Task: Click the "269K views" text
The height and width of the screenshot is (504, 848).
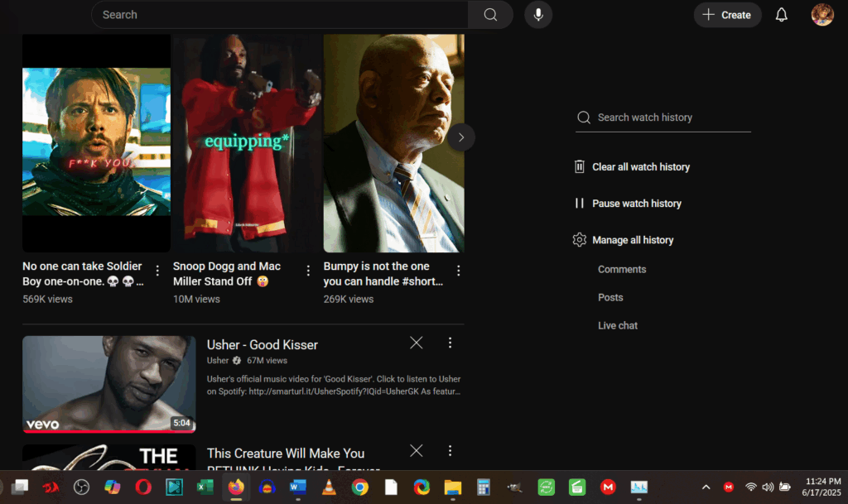Action: (349, 299)
